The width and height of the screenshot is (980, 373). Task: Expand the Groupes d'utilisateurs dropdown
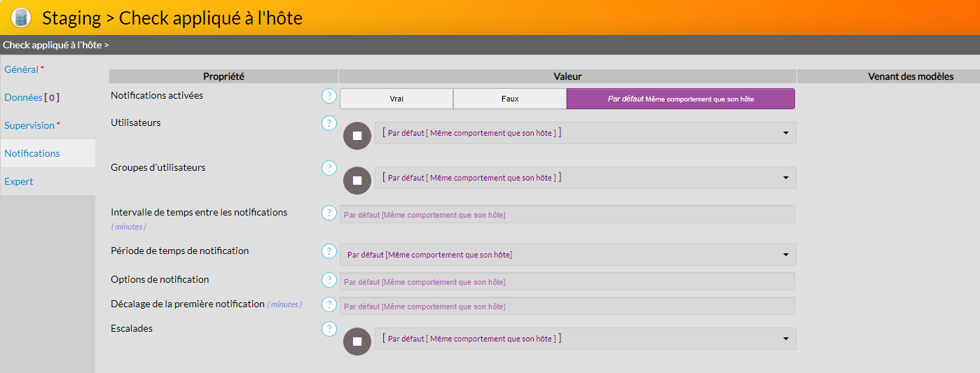coord(585,178)
